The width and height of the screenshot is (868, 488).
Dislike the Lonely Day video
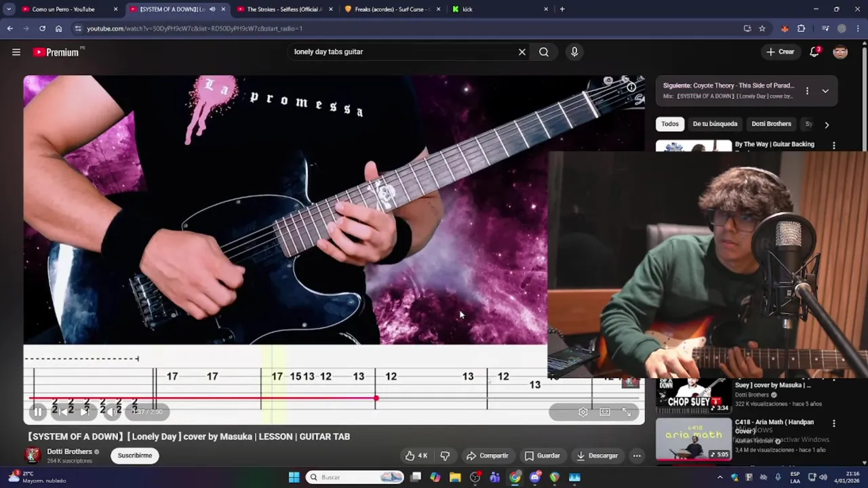[x=446, y=455]
